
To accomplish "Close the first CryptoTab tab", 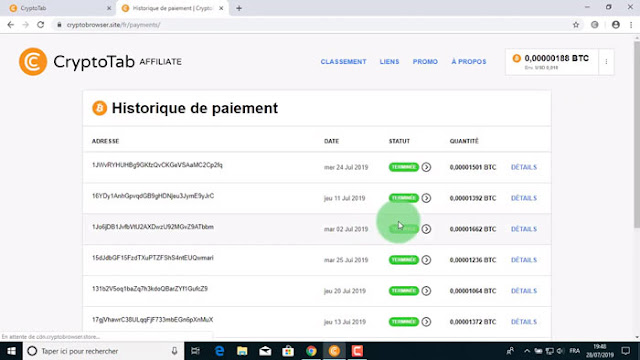I will pyautogui.click(x=109, y=8).
